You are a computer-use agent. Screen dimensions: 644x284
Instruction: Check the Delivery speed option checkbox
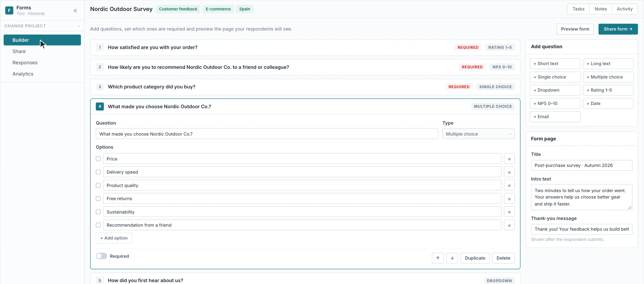point(98,172)
